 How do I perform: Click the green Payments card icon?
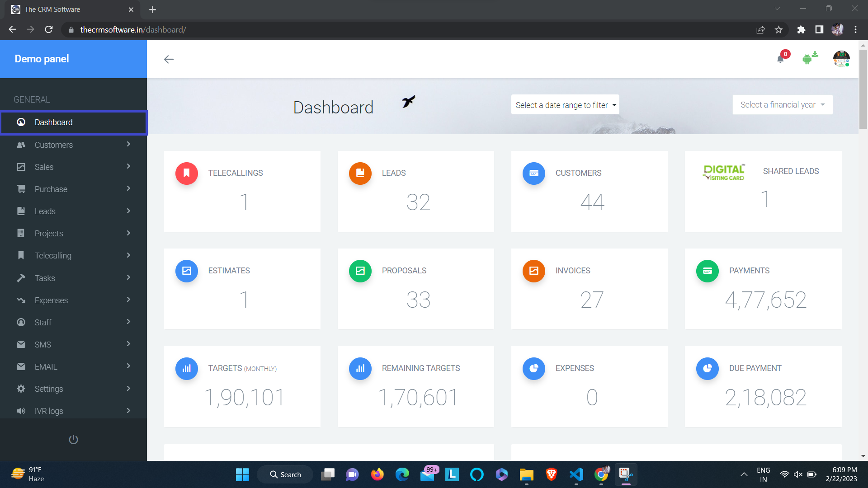pyautogui.click(x=707, y=271)
